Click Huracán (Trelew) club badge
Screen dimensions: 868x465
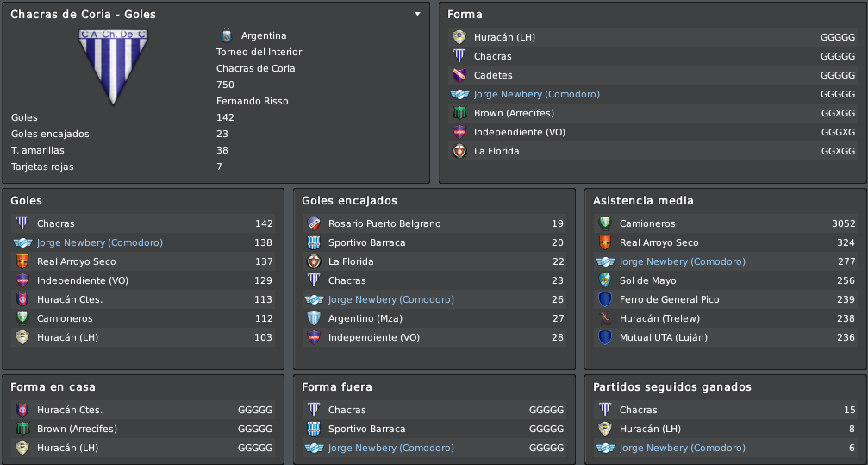604,318
